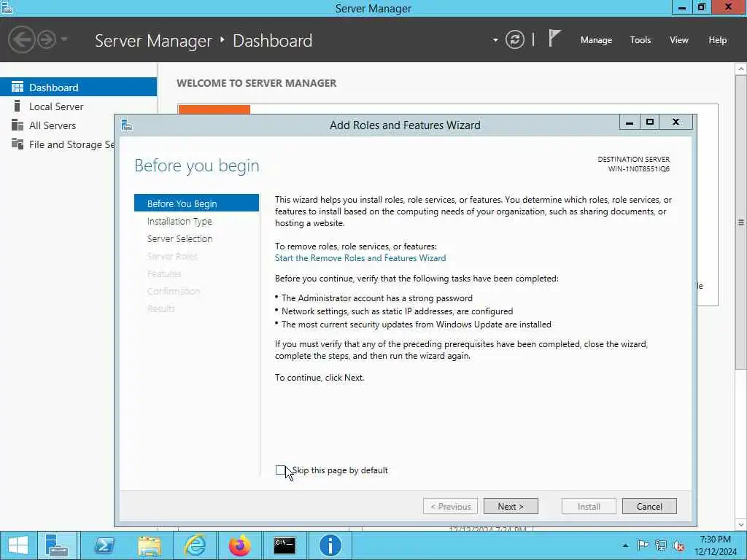The height and width of the screenshot is (560, 747).
Task: Open the Manage menu
Action: coord(596,40)
